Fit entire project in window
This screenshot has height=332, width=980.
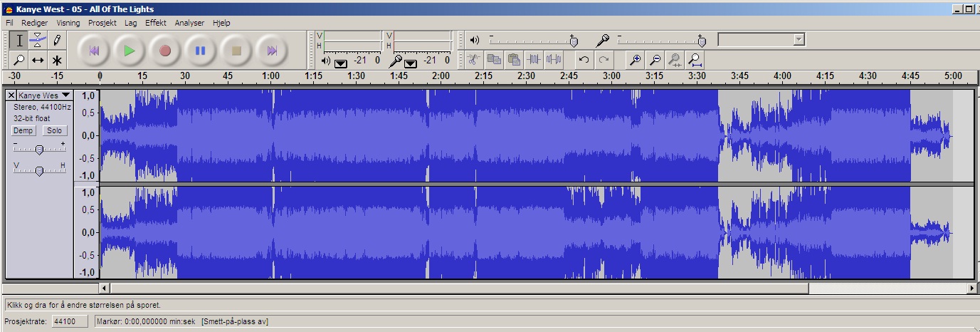(695, 60)
